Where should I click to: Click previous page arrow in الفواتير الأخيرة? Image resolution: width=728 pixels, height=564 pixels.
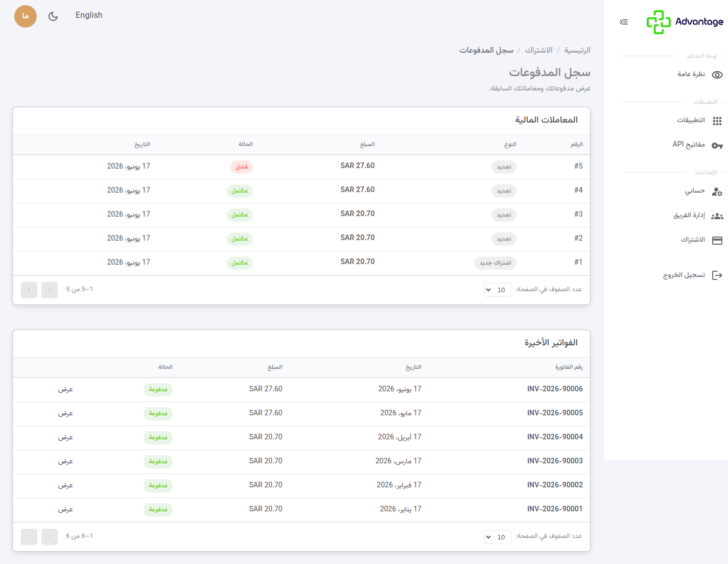(x=50, y=536)
